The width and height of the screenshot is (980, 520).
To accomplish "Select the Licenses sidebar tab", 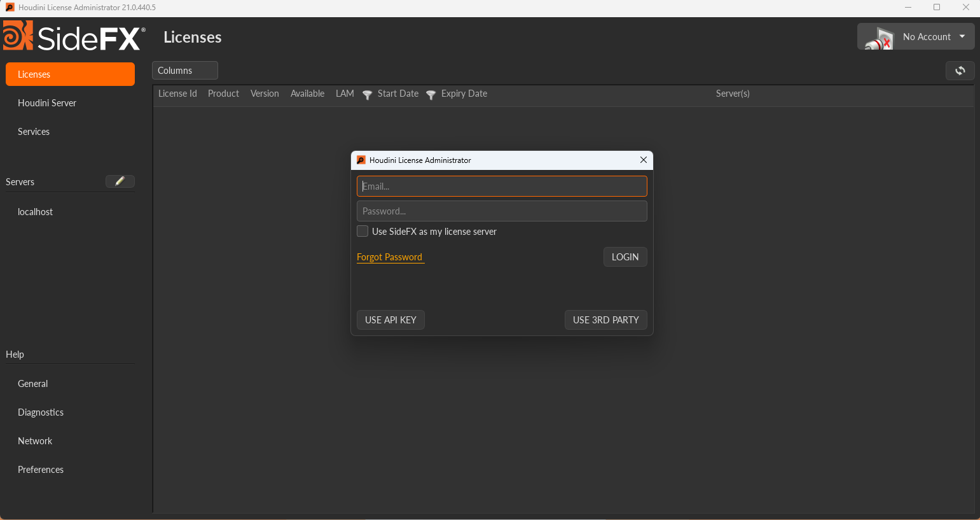I will (70, 74).
